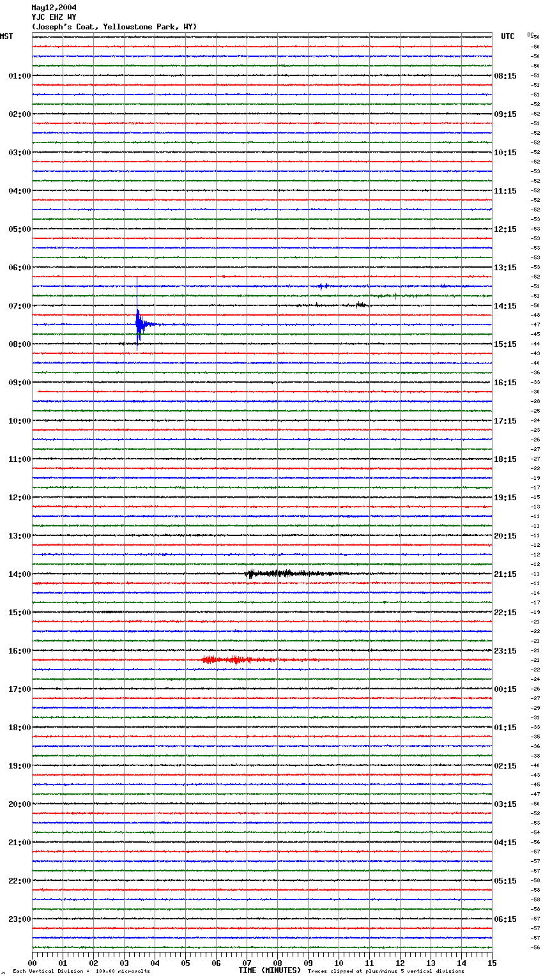
Task: Select the 15:00 MST time label
Action: (x=19, y=613)
